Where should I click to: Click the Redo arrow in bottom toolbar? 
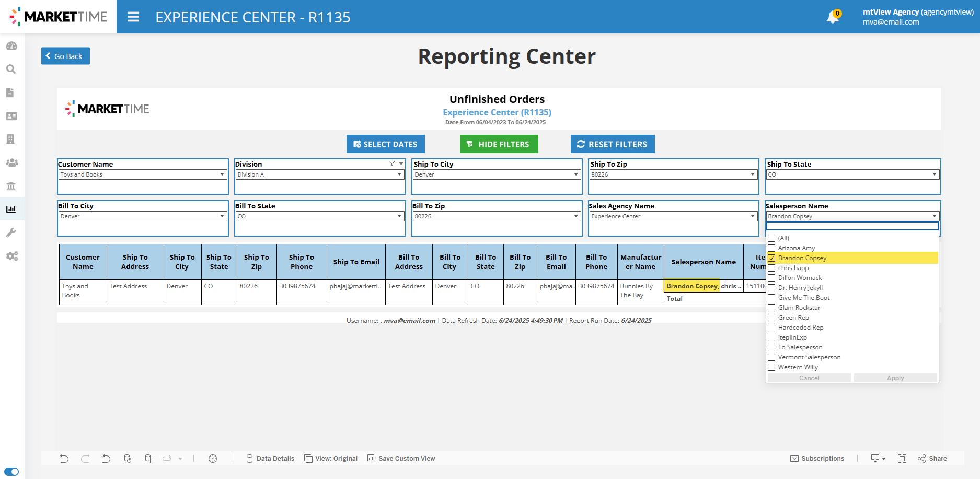click(x=85, y=459)
